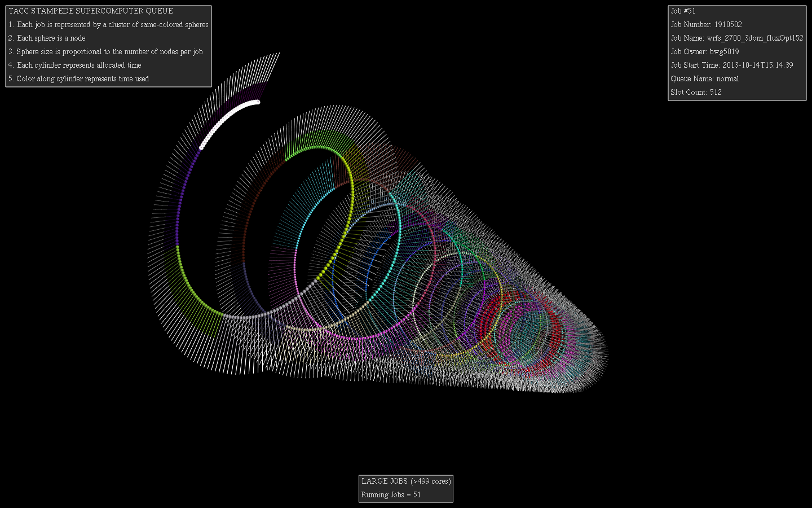This screenshot has width=812, height=508.
Task: Click the 'LARGE JOBS (>499 cores)' label
Action: [x=406, y=481]
